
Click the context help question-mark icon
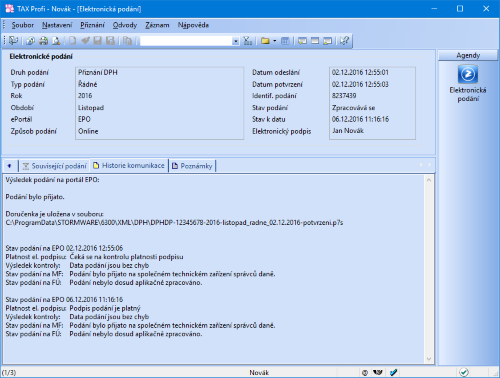coord(344,41)
